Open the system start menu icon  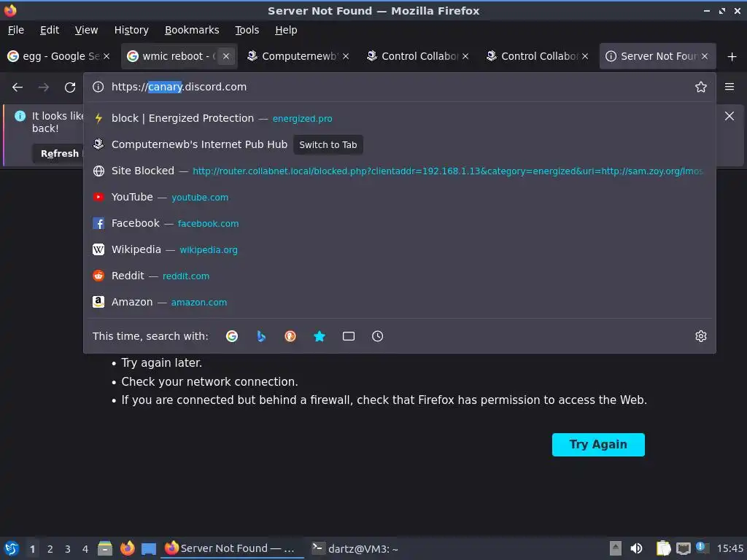tap(12, 548)
